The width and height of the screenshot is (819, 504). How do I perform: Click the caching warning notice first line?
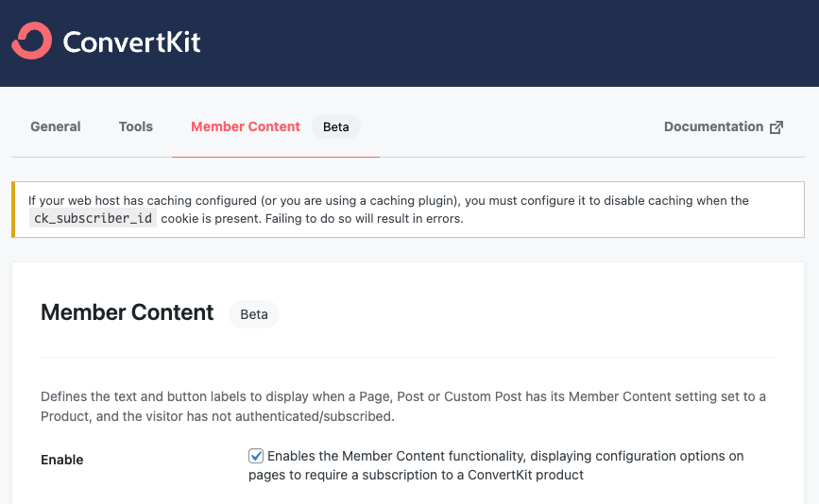[x=387, y=200]
